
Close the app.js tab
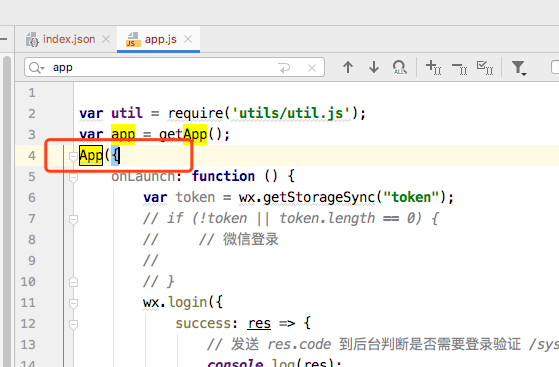click(188, 39)
